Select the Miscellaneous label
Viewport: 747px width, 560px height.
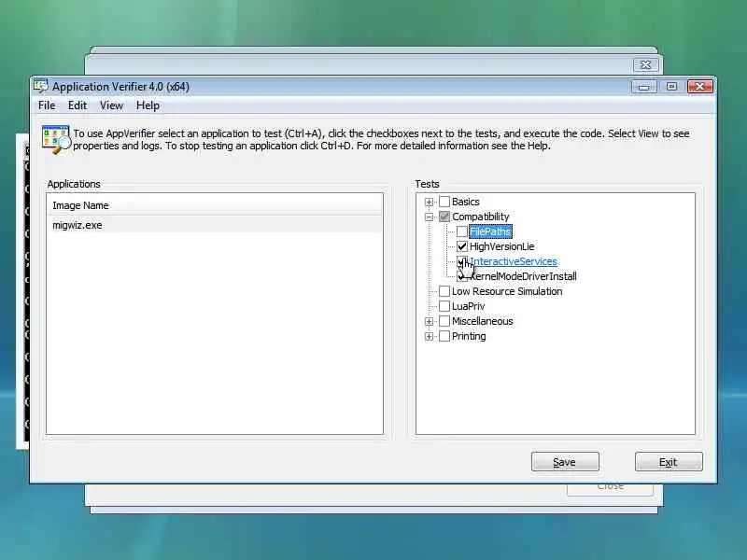pos(482,321)
